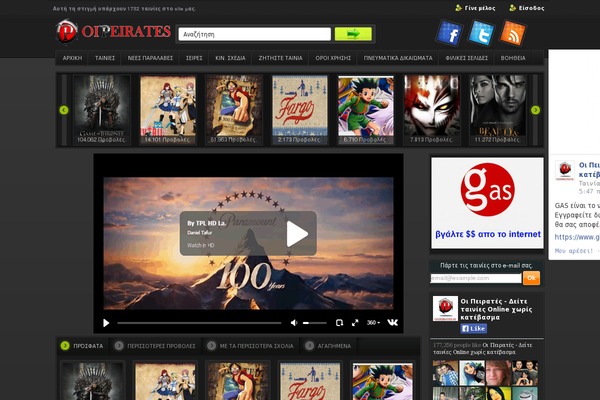Open the Facebook social icon in header
600x400 pixels.
pyautogui.click(x=449, y=33)
